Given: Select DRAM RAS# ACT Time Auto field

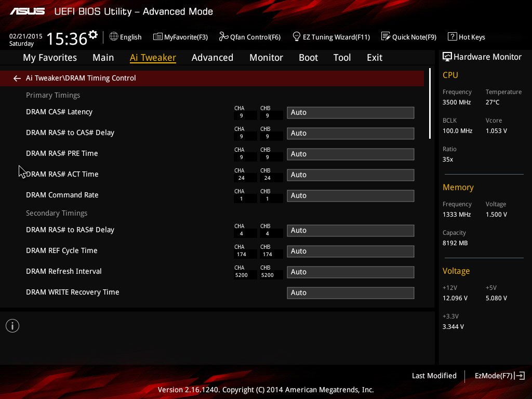Looking at the screenshot, I should tap(351, 175).
